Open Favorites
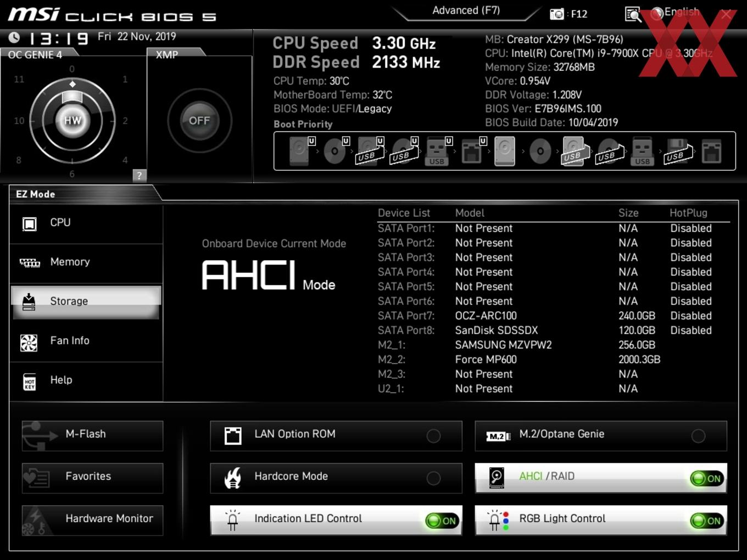This screenshot has height=560, width=747. tap(92, 478)
